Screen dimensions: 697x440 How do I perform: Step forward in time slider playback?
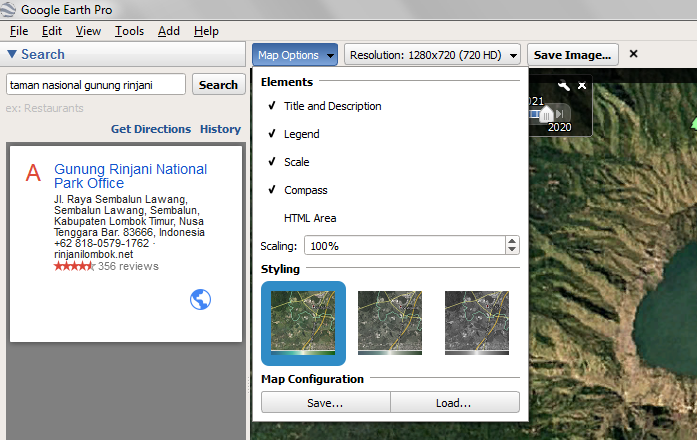[x=560, y=114]
